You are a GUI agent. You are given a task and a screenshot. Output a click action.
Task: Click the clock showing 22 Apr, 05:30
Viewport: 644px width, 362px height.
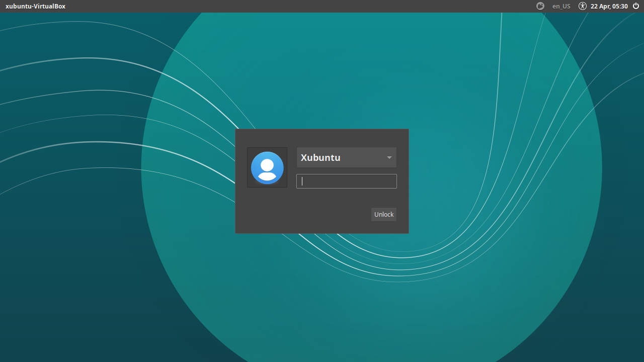609,6
